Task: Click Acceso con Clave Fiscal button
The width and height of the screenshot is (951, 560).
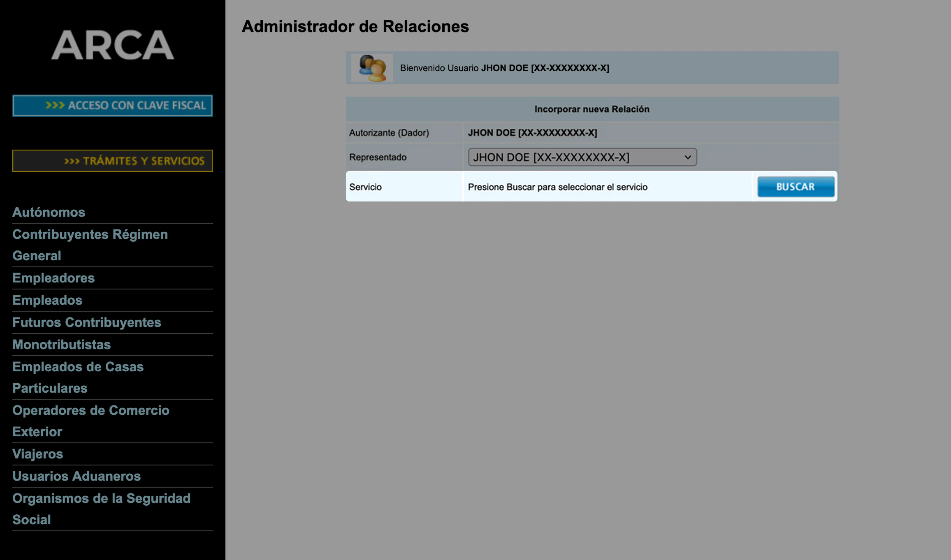Action: coord(112,106)
